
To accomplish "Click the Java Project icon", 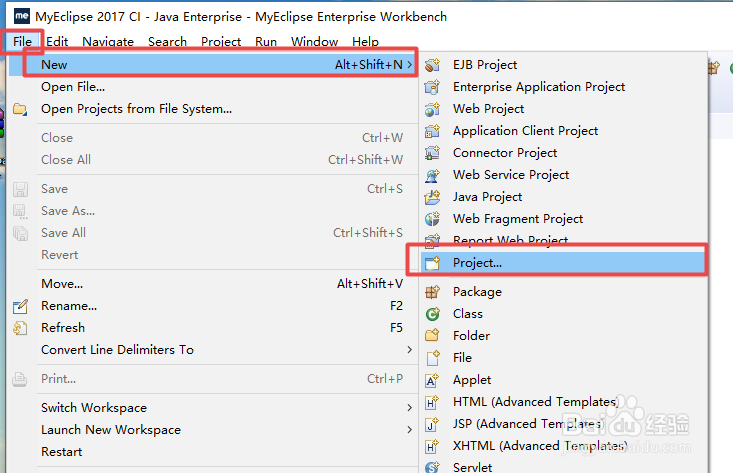I will point(432,197).
